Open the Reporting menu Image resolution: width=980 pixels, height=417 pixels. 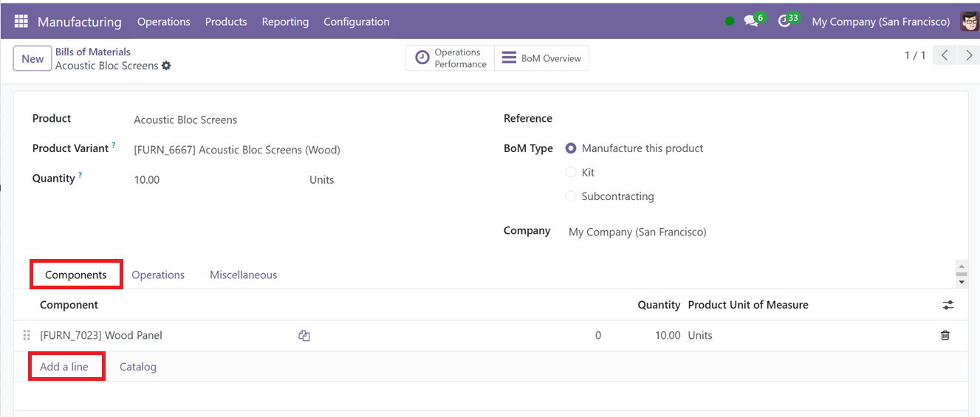click(285, 21)
